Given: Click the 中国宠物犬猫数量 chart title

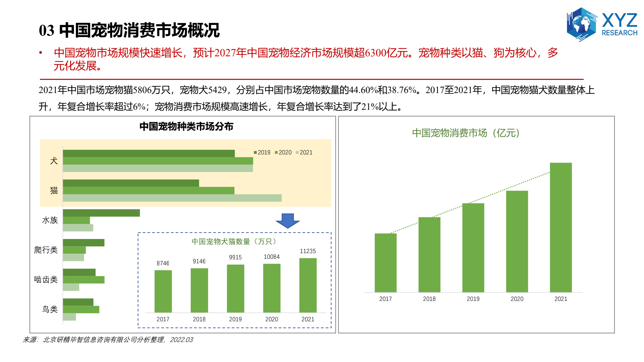Looking at the screenshot, I should 234,242.
